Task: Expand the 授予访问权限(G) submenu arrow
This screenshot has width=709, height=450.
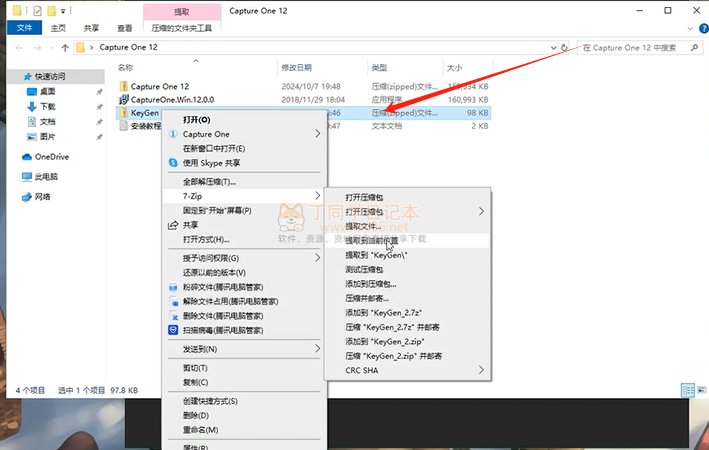Action: click(317, 258)
